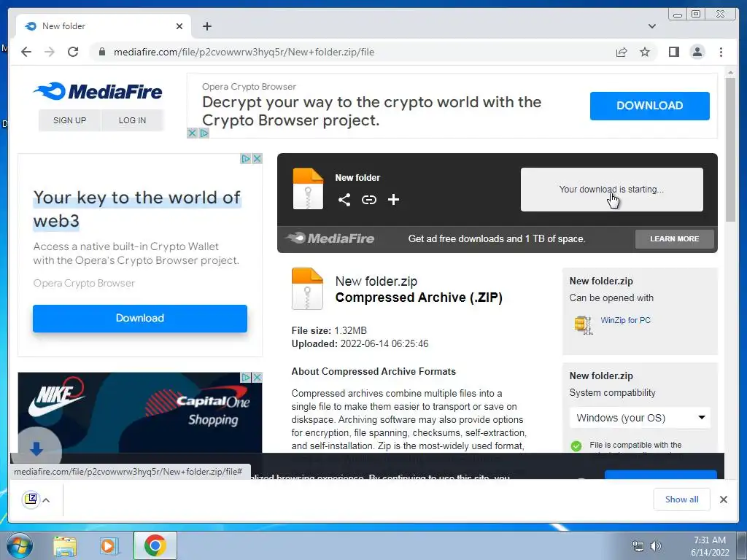Image resolution: width=747 pixels, height=560 pixels.
Task: Click the 'About Compressed Archive Formats' heading
Action: [373, 371]
